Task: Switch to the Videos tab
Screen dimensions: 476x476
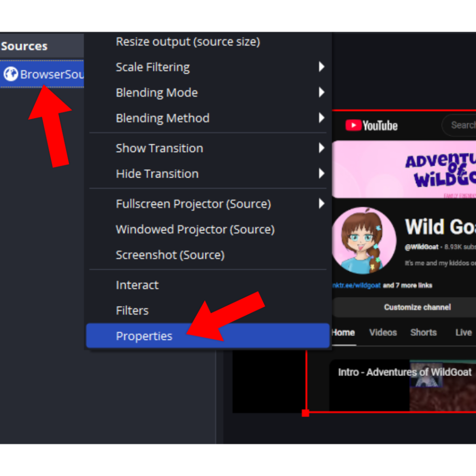Action: [x=383, y=332]
